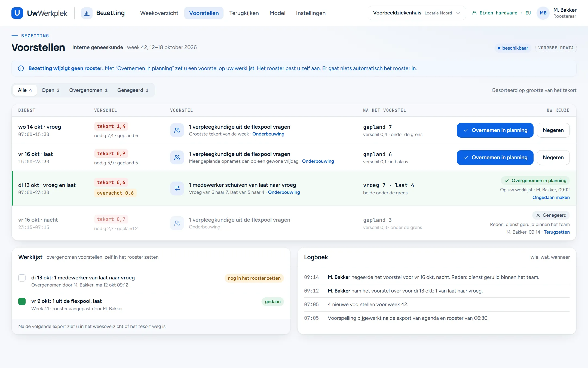This screenshot has width=588, height=368.
Task: Click Ongedaan maken link for di 13 okt
Action: [551, 197]
